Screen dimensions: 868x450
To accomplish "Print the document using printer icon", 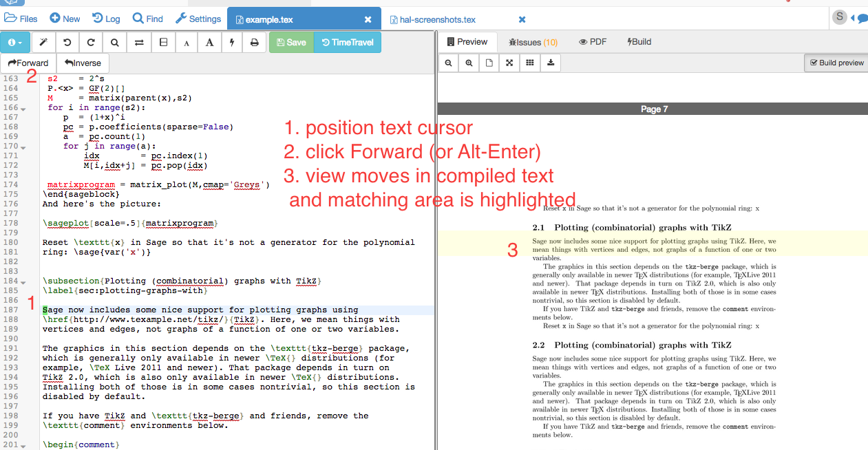I will pos(255,43).
